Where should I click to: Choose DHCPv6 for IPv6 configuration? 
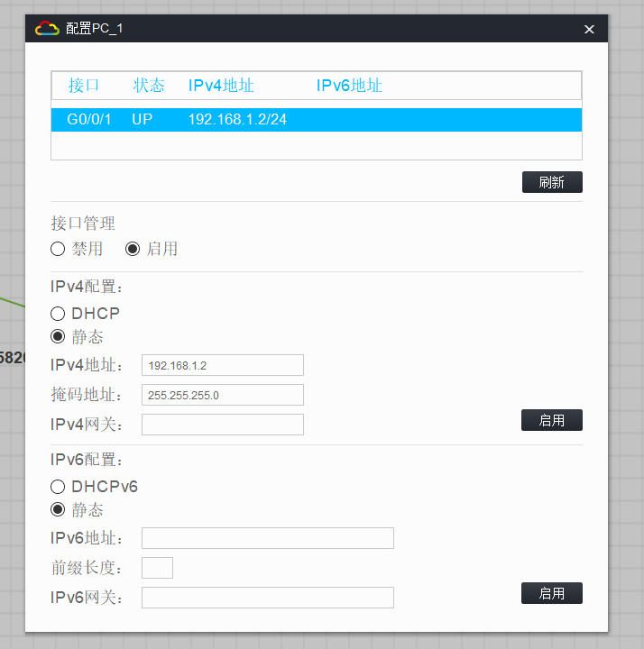[x=58, y=487]
